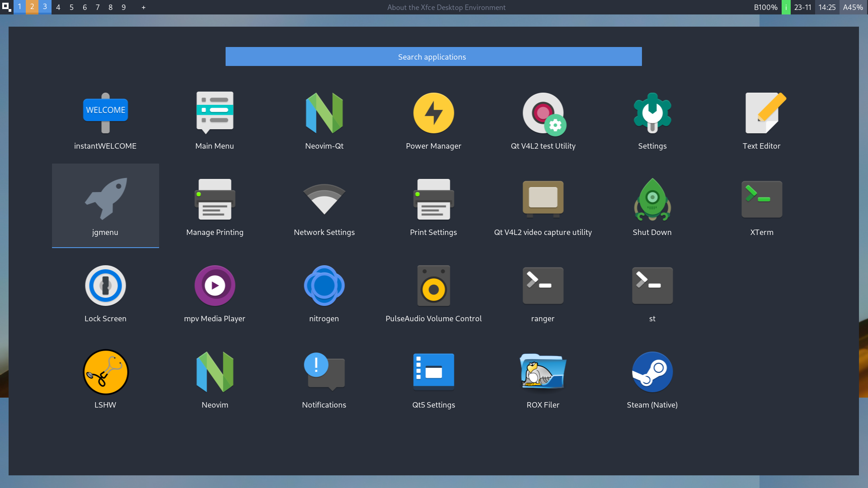
Task: Open Notifications icon
Action: 324,372
